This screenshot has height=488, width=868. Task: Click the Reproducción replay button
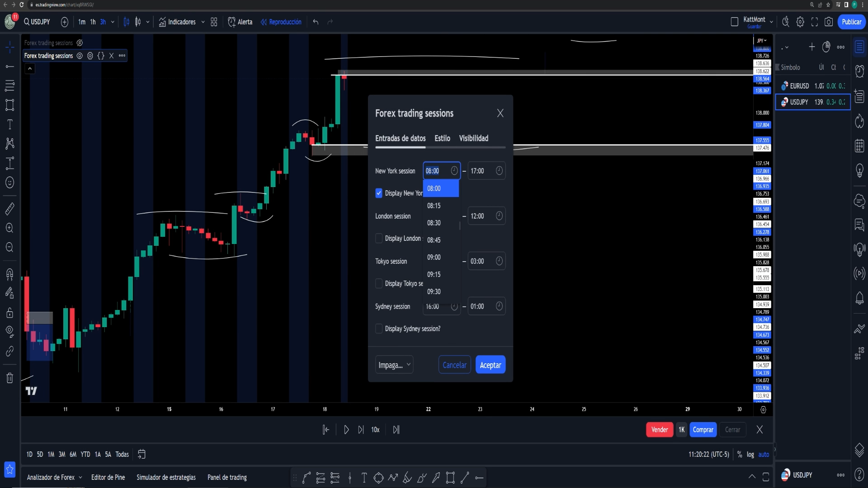click(x=281, y=22)
